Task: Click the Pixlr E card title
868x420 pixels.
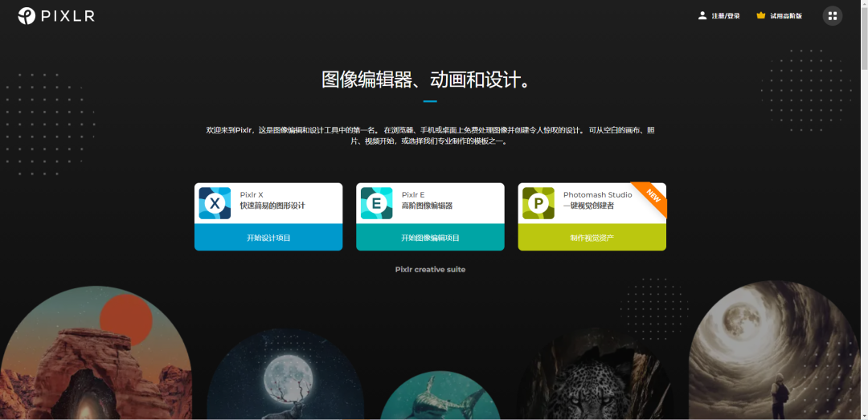Action: click(413, 195)
